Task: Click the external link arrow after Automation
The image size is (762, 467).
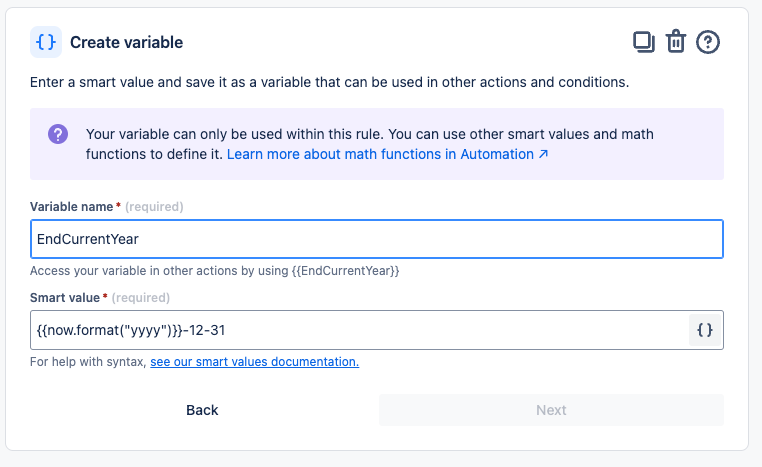Action: (543, 155)
